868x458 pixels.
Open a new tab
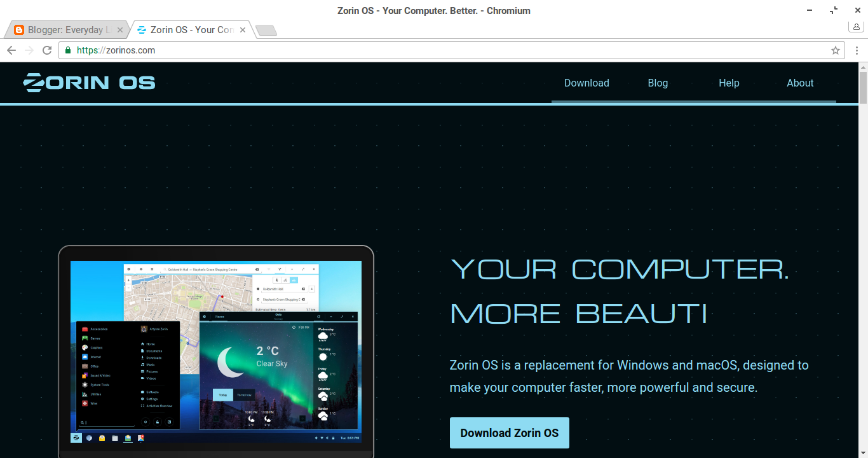click(266, 30)
